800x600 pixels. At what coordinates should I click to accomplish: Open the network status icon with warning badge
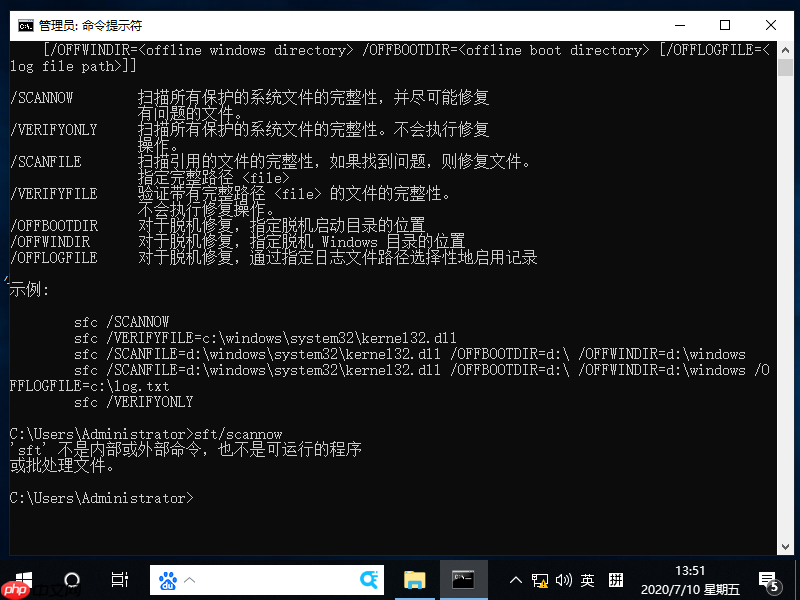tap(540, 580)
